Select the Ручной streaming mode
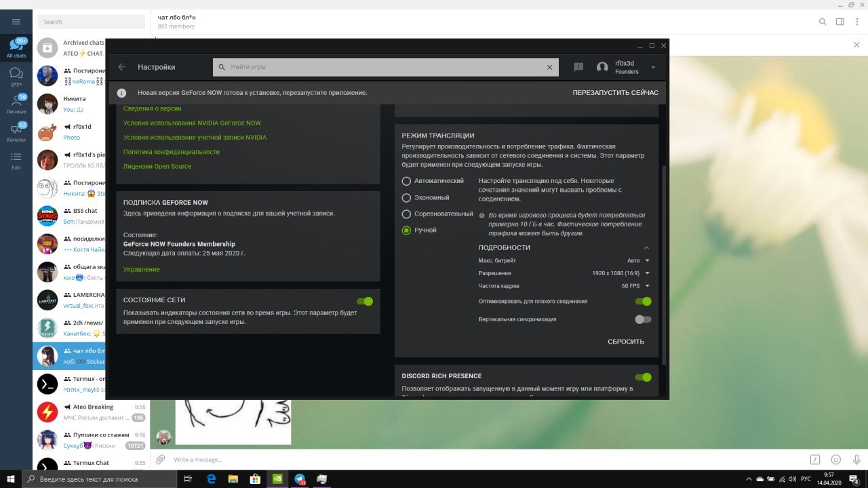868x488 pixels. click(406, 230)
